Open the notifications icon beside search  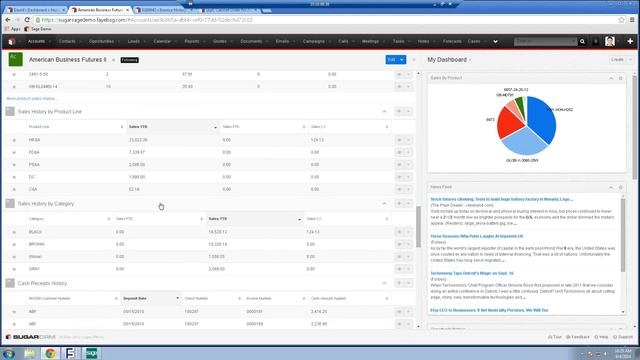pos(596,41)
